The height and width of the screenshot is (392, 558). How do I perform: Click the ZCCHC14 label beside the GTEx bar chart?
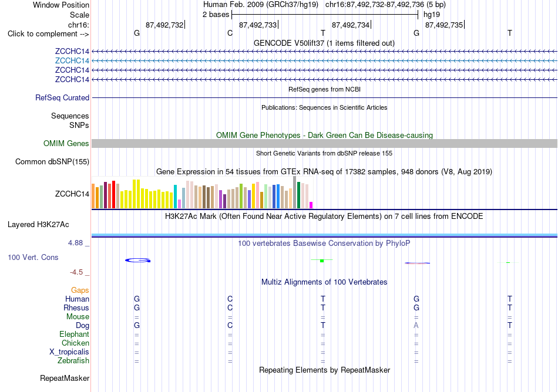72,194
